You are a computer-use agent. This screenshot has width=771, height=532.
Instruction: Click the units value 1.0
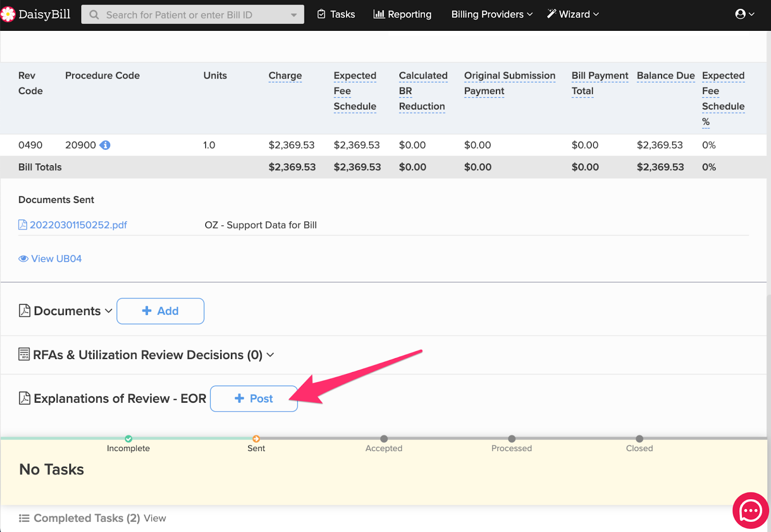(209, 145)
